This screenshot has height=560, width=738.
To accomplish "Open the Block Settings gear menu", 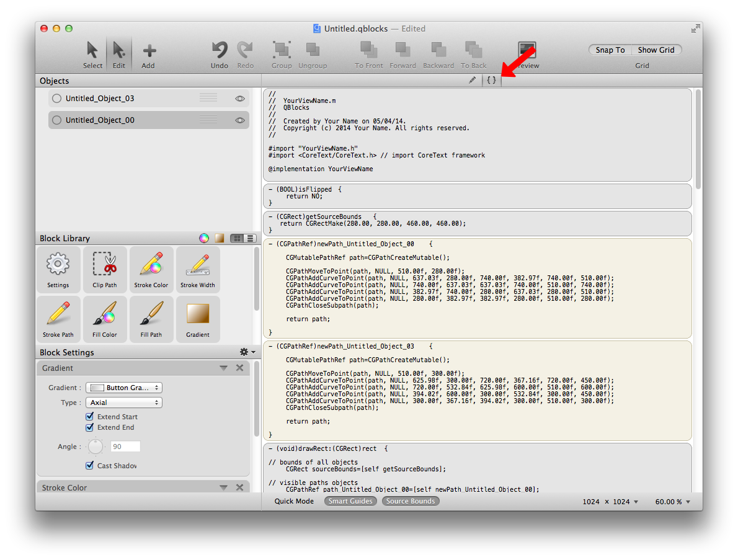I will click(x=247, y=352).
